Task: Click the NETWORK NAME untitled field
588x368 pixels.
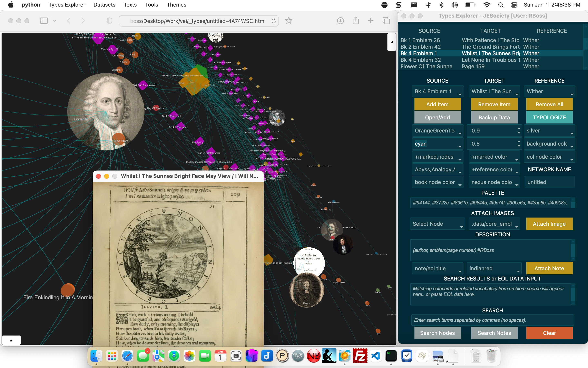Action: tap(549, 182)
